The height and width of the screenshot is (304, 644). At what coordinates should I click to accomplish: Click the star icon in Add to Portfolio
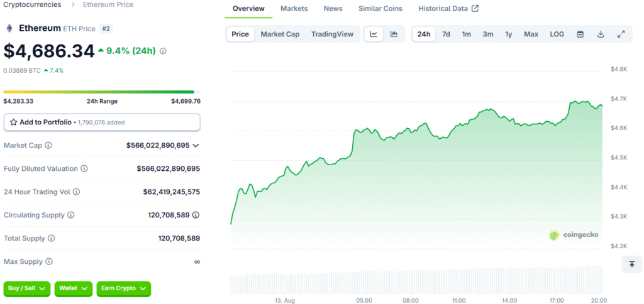[14, 122]
